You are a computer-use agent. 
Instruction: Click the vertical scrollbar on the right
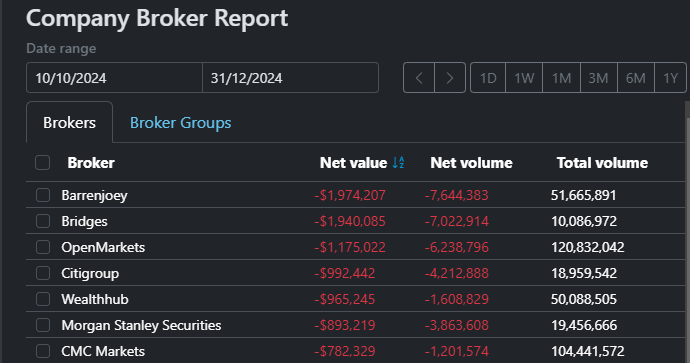(x=687, y=232)
